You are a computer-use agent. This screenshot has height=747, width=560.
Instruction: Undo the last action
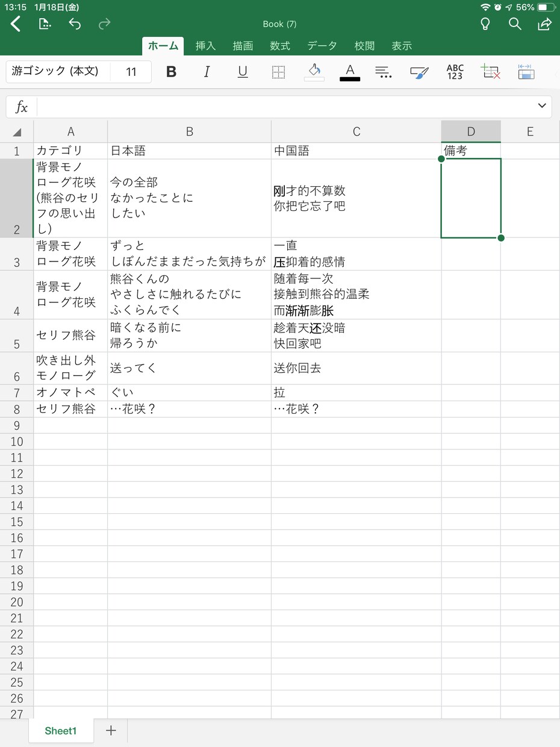tap(75, 24)
